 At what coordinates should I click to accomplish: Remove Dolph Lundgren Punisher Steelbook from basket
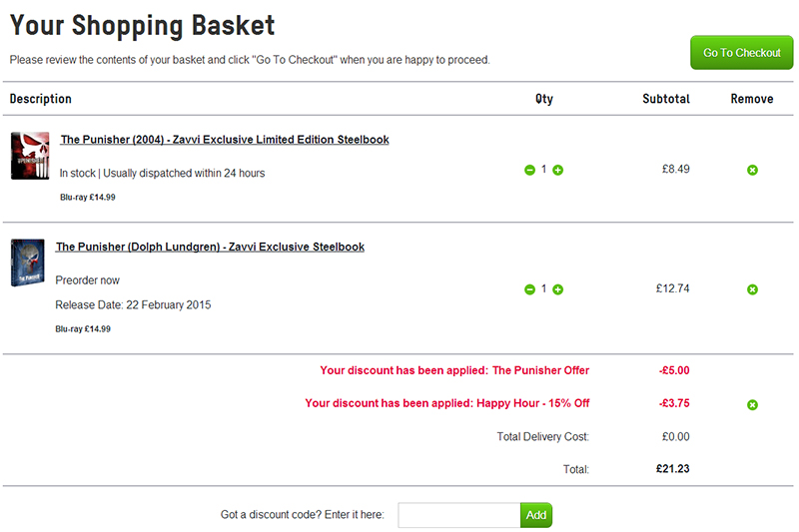pyautogui.click(x=752, y=289)
